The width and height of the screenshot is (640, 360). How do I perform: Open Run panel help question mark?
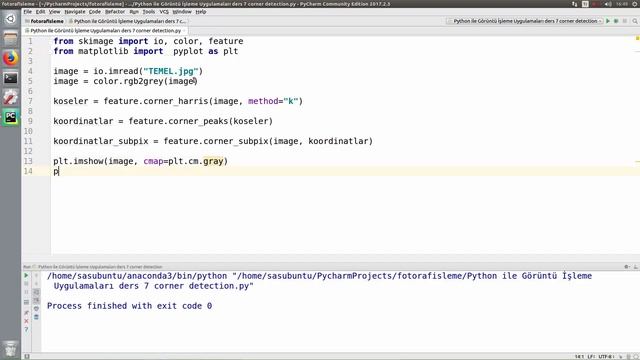click(x=27, y=329)
